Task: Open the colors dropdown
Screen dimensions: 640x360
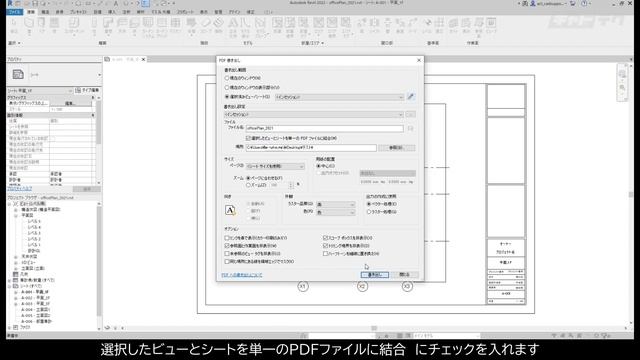Action: pyautogui.click(x=336, y=212)
